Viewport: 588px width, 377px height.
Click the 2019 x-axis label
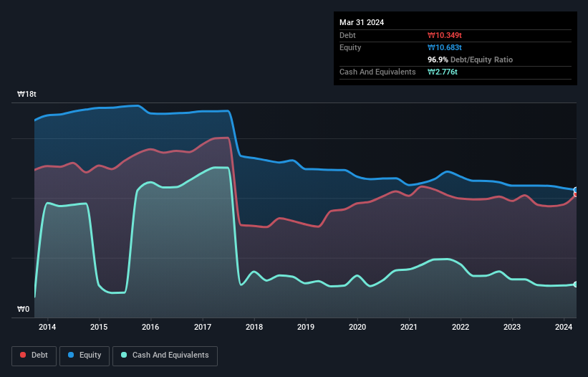coord(306,327)
